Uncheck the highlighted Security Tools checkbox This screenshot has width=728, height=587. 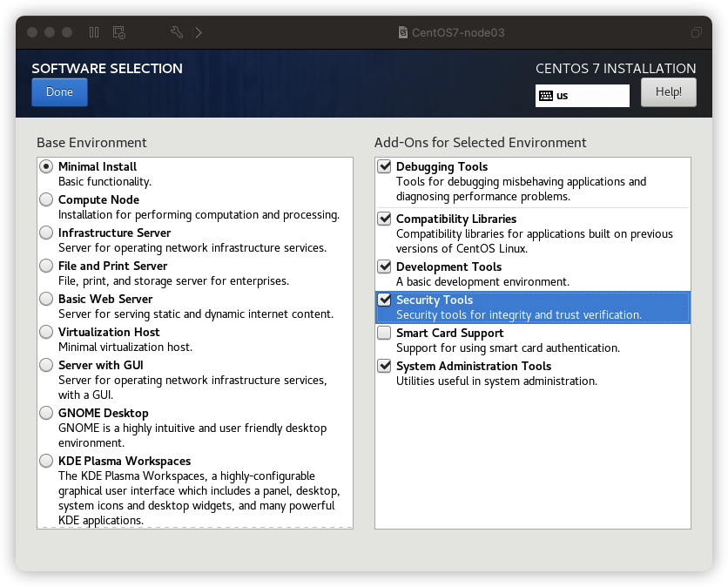click(x=384, y=300)
